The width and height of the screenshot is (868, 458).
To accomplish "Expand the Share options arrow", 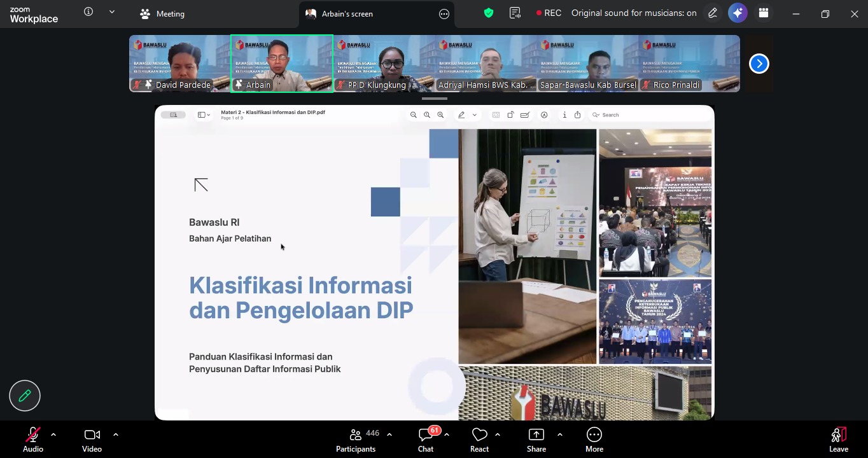I will pyautogui.click(x=560, y=434).
